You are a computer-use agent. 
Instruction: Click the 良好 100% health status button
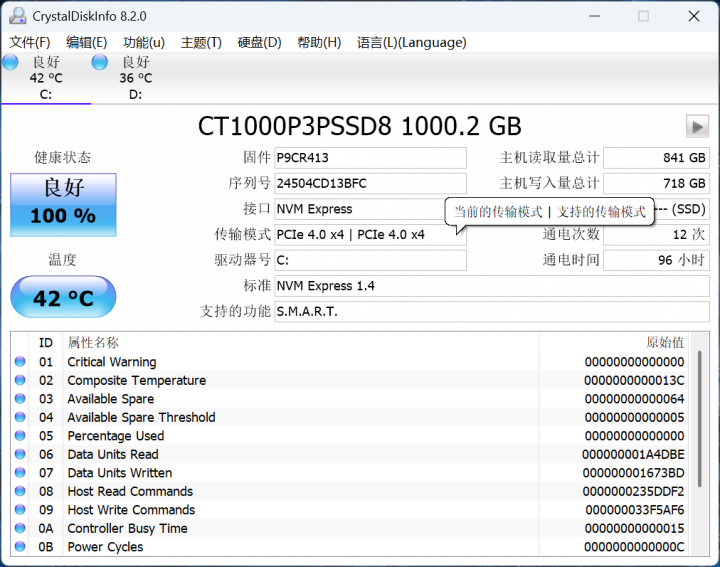coord(63,204)
